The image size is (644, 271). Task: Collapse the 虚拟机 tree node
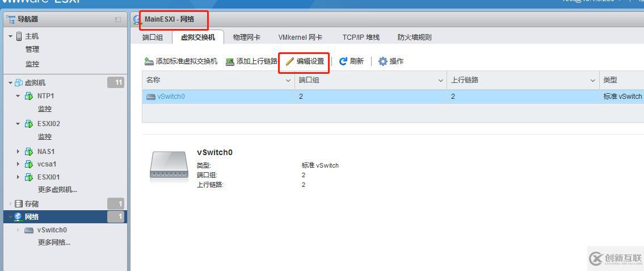10,82
